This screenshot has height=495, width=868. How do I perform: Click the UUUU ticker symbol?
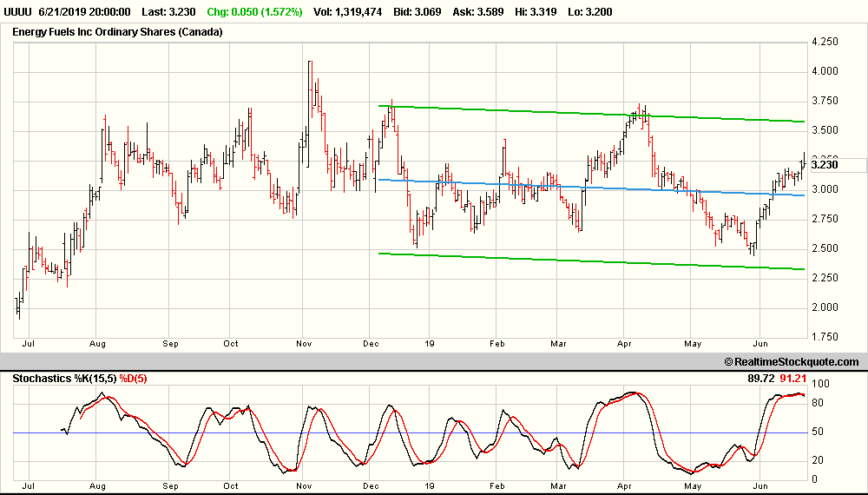pos(19,12)
